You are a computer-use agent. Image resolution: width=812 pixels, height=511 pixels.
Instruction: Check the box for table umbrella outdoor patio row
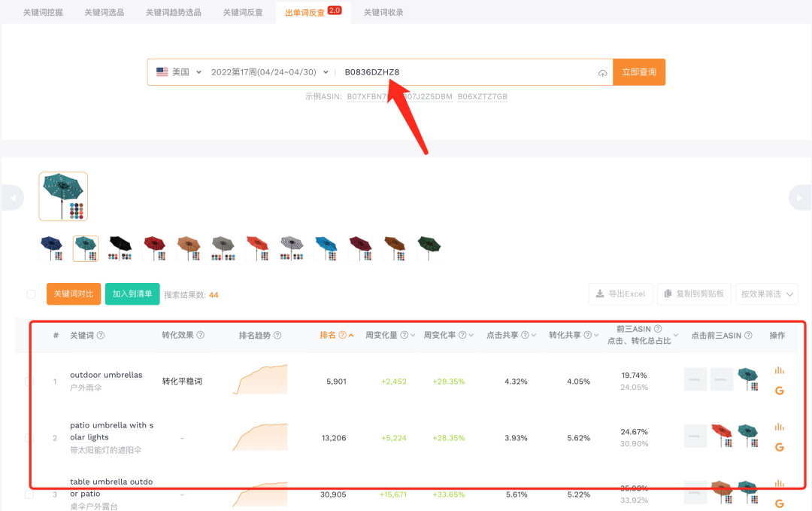click(30, 494)
